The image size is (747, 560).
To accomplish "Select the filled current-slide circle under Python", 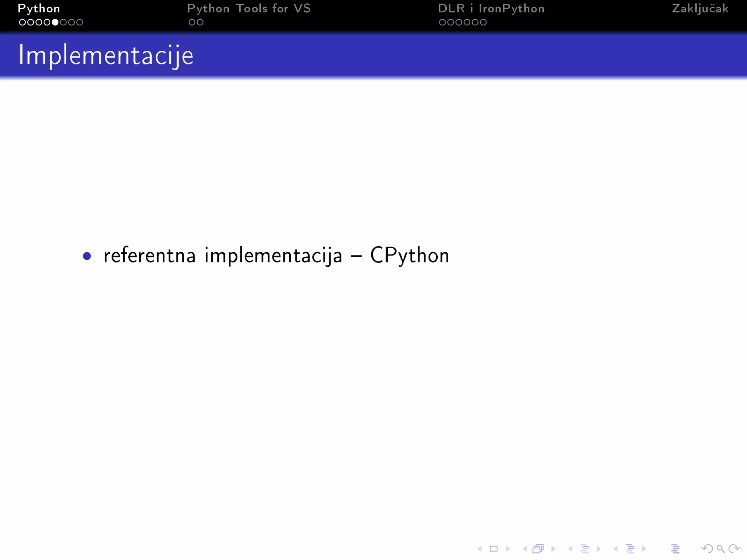I will click(55, 22).
